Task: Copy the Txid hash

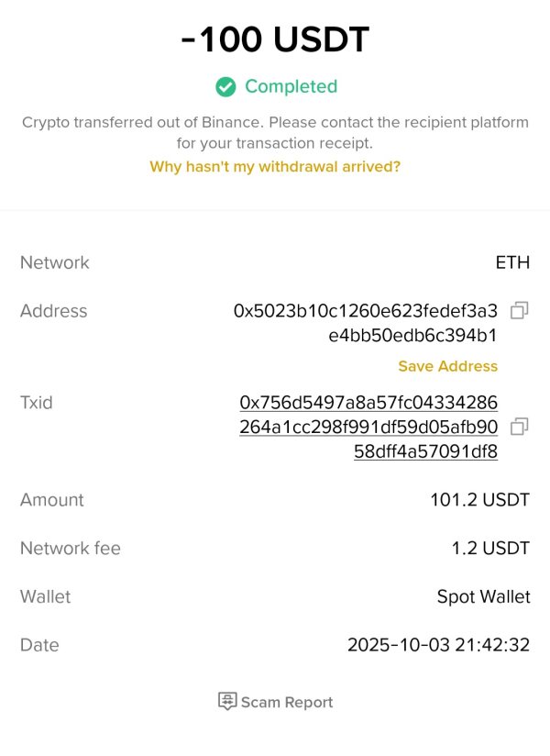Action: (519, 427)
